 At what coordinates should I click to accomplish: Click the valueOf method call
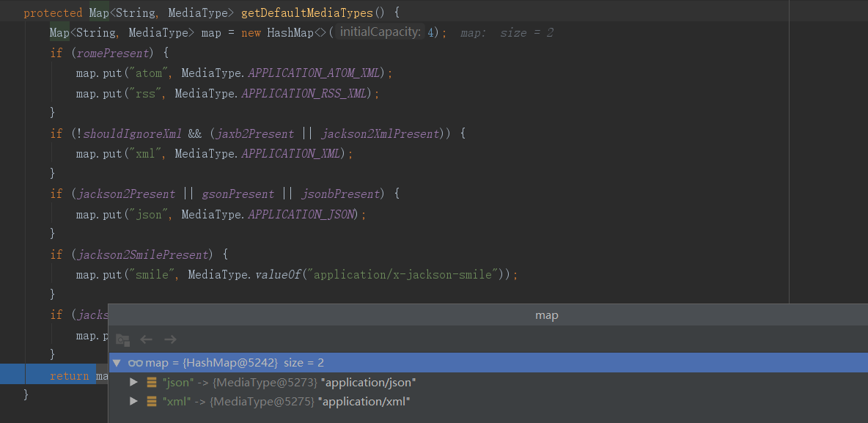point(278,275)
